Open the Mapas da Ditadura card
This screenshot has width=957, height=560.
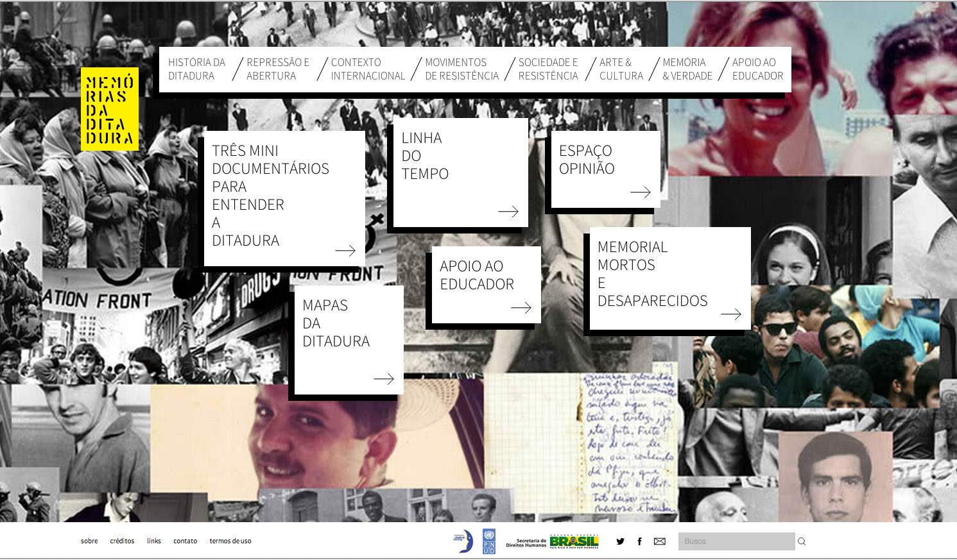pos(349,340)
